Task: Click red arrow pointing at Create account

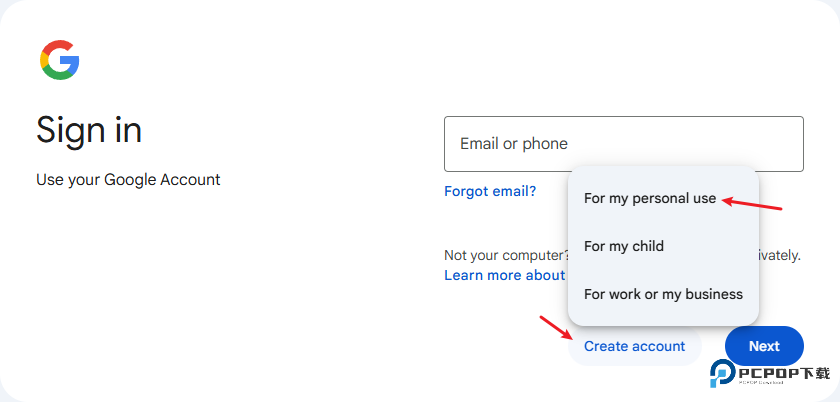Action: click(554, 328)
